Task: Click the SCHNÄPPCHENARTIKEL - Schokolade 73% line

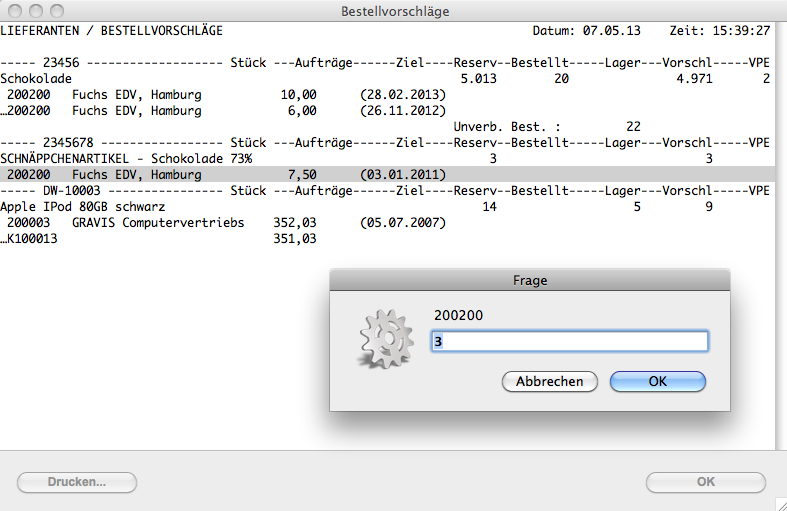Action: click(x=126, y=159)
